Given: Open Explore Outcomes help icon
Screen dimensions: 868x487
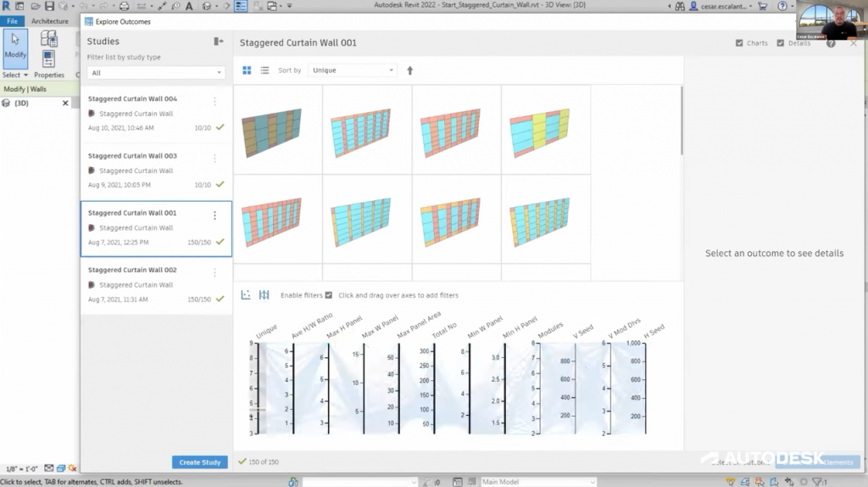Looking at the screenshot, I should click(x=831, y=43).
